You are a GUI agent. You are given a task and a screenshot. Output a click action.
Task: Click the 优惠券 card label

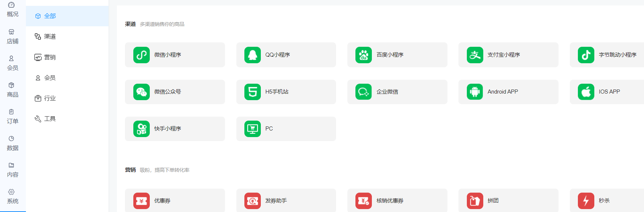tap(162, 201)
